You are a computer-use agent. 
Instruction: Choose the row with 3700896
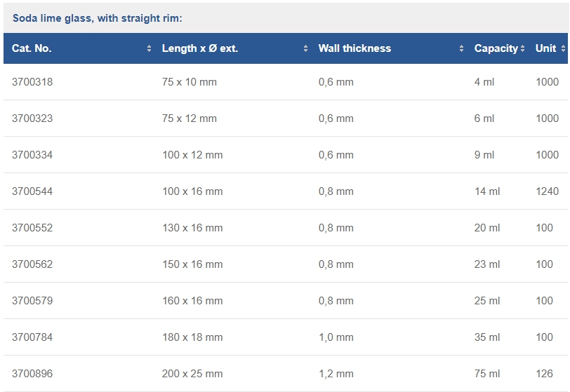[x=286, y=374]
